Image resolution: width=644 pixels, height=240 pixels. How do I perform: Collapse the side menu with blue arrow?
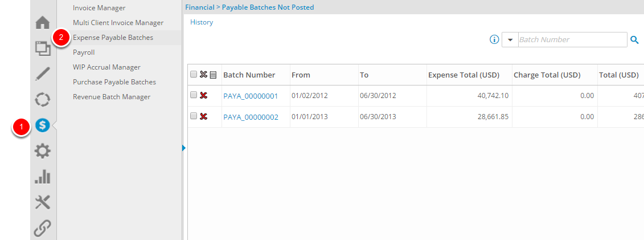(x=184, y=148)
